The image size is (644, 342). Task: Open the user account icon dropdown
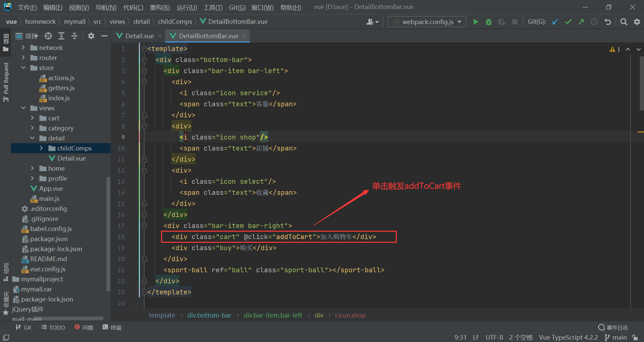(x=372, y=22)
